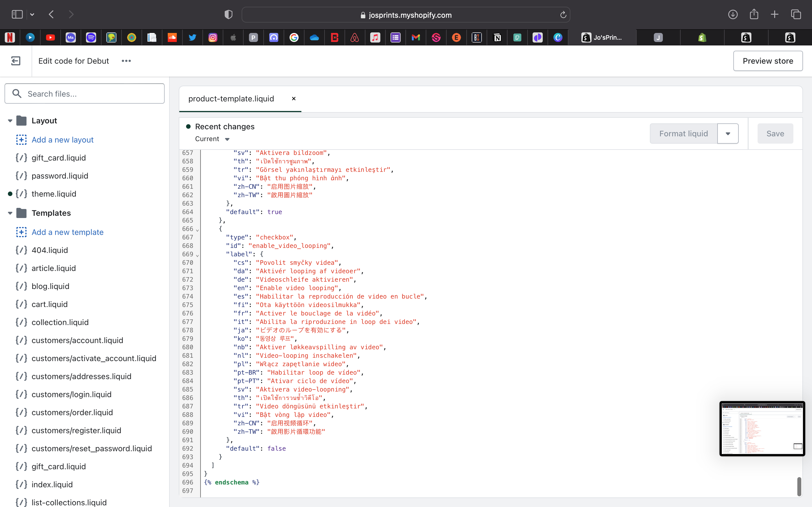Switch to the Jo'sPrin browser tab
This screenshot has width=812, height=507.
[602, 37]
